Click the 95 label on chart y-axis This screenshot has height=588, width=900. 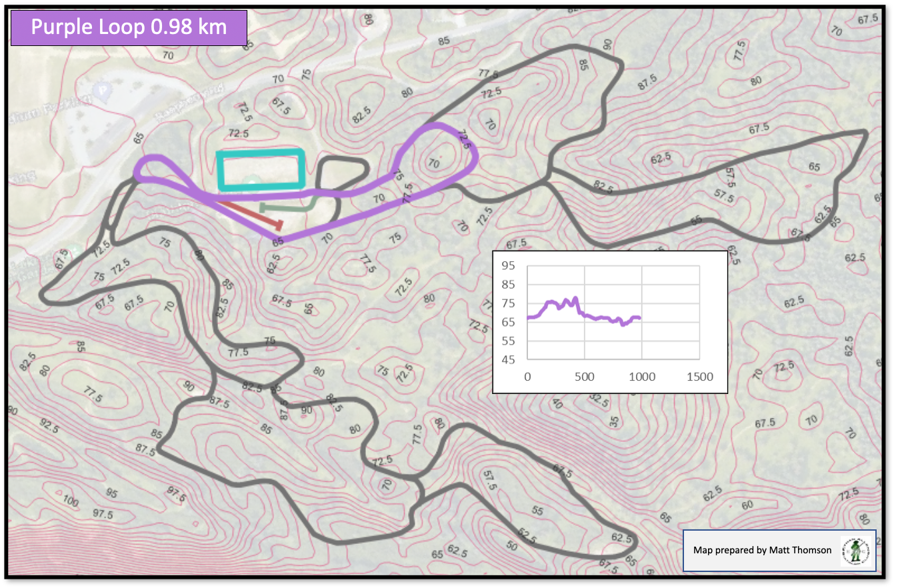click(x=508, y=266)
